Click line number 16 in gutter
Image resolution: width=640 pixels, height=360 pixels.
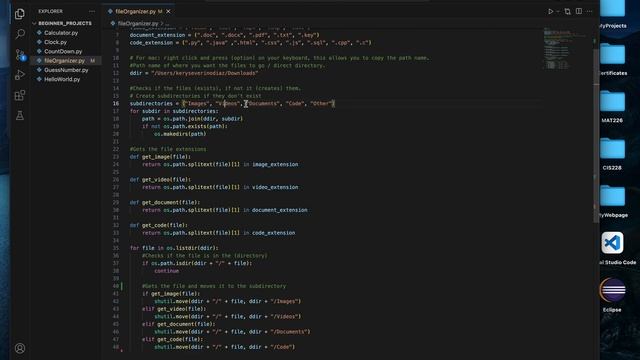point(116,104)
